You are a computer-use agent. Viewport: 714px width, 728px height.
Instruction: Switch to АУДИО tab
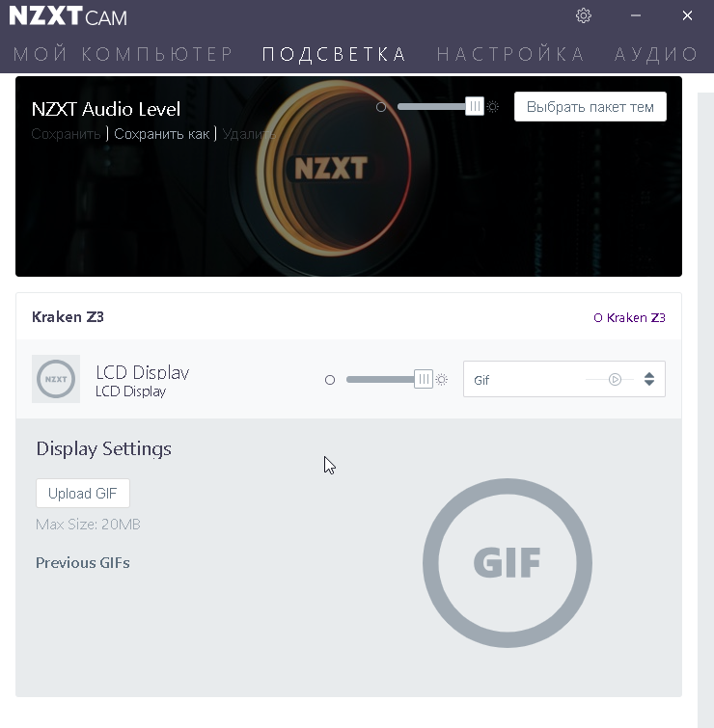(656, 54)
